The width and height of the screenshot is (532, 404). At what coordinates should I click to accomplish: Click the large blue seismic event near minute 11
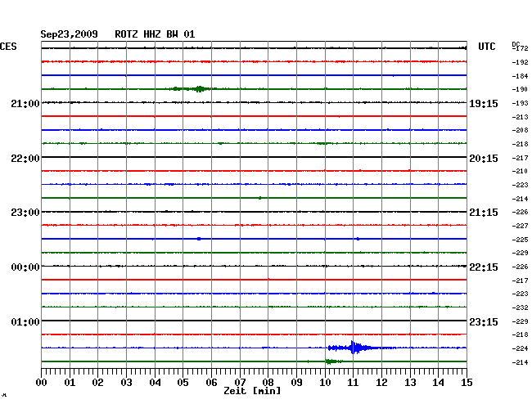(x=354, y=348)
